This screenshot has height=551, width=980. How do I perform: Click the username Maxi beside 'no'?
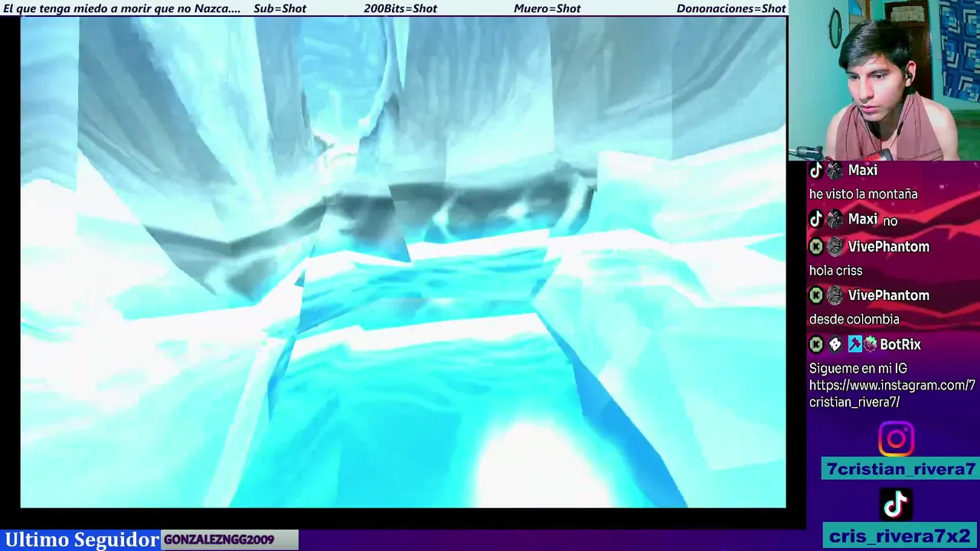tap(863, 220)
